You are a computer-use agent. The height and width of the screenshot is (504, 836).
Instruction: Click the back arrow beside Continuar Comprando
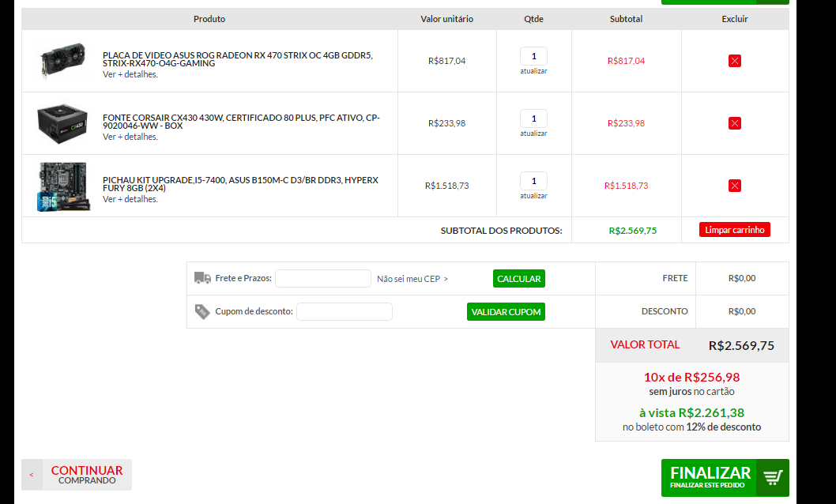(32, 475)
